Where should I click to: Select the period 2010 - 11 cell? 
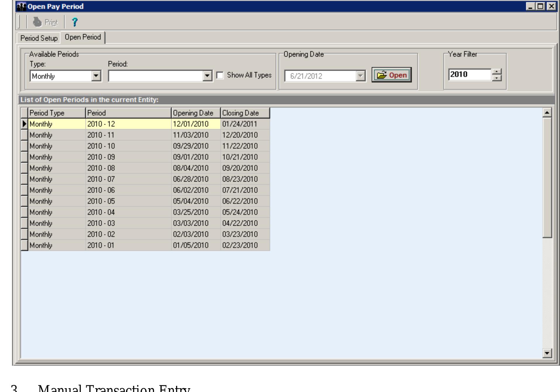pos(128,135)
